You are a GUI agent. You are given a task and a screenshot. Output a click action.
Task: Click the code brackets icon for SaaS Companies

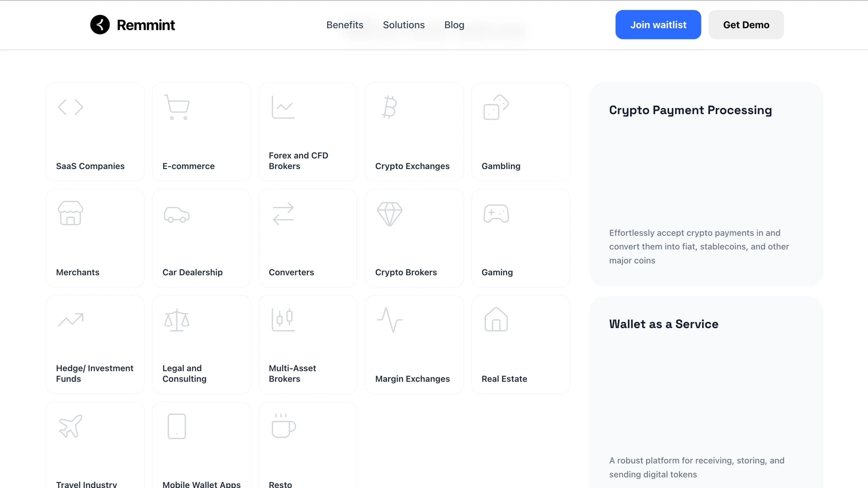pos(70,107)
